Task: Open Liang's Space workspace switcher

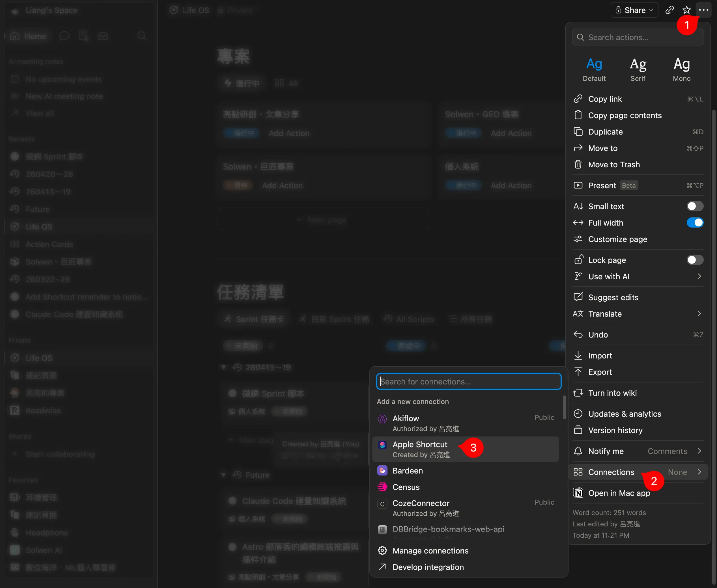Action: coord(45,10)
